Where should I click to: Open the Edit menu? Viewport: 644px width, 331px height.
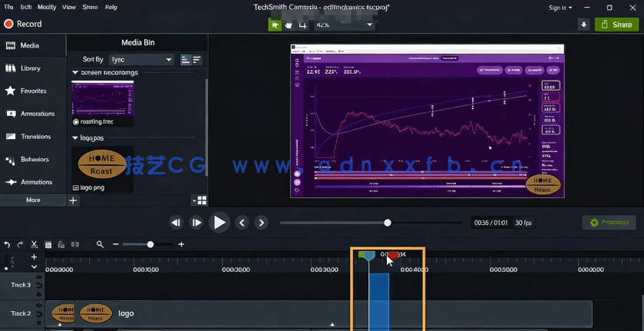[25, 7]
